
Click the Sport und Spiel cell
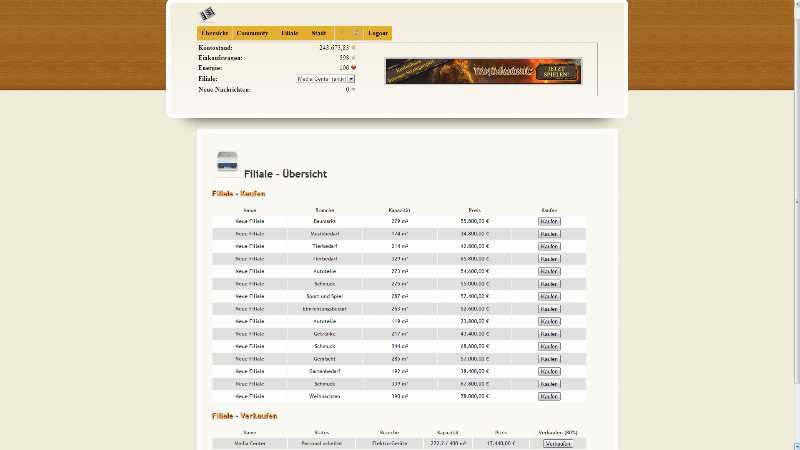324,296
